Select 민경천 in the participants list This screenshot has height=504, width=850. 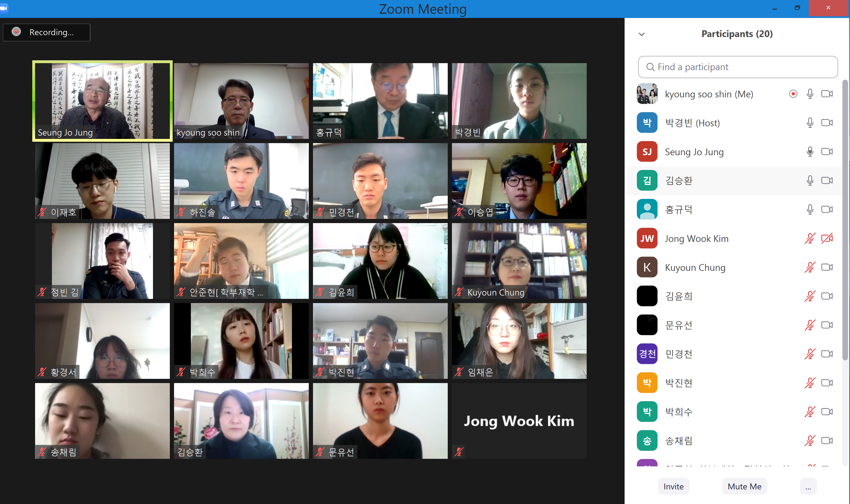pos(734,354)
